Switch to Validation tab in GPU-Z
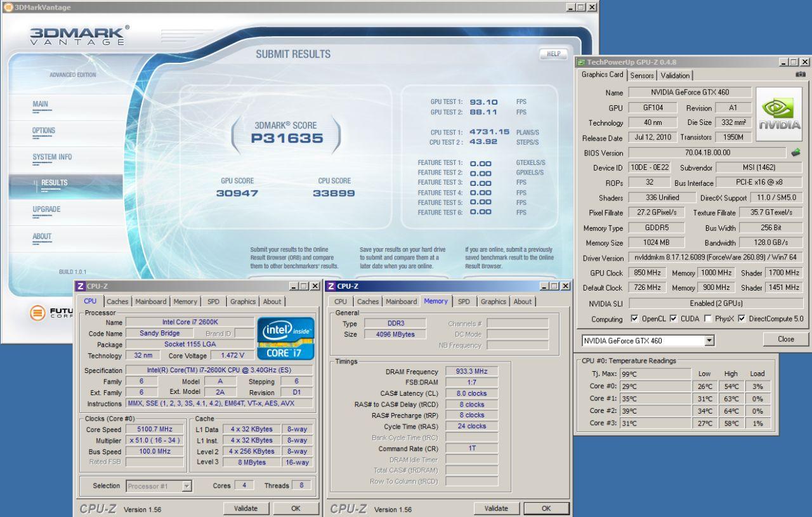The image size is (812, 517). [675, 75]
